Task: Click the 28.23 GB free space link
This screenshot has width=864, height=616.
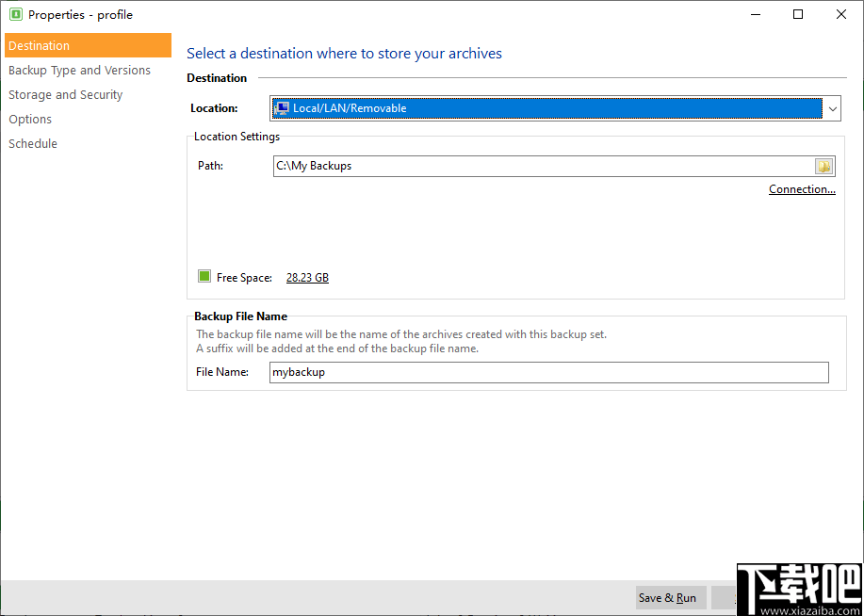Action: (x=307, y=278)
